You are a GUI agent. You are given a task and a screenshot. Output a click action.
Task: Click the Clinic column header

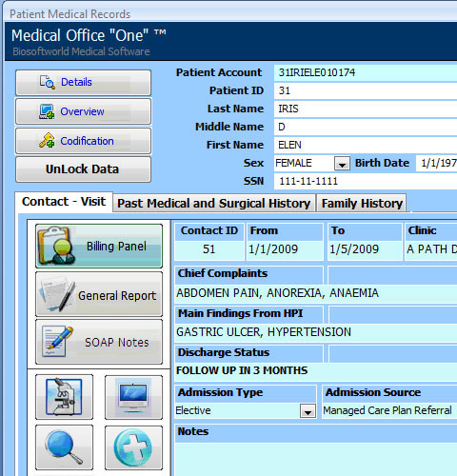430,230
